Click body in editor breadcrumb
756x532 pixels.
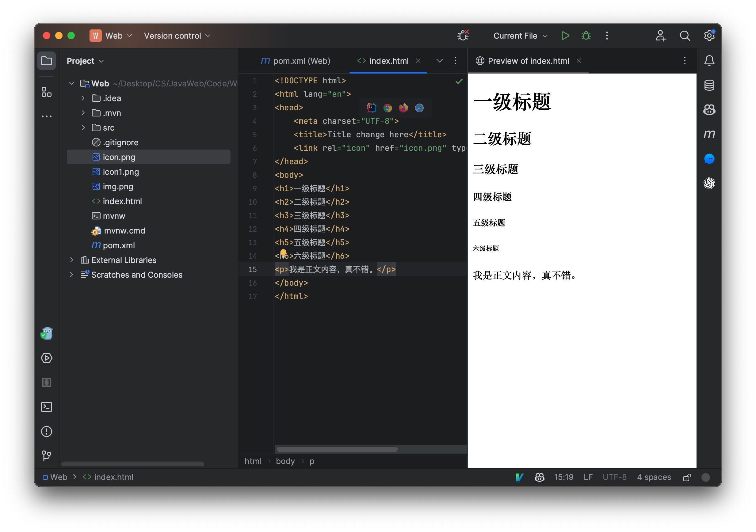285,461
